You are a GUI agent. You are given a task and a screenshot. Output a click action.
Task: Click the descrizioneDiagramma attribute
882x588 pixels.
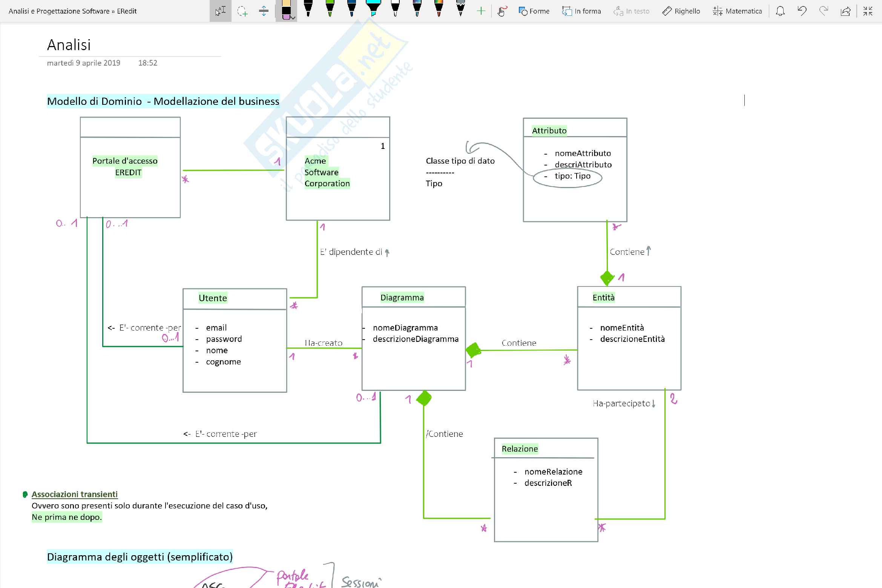416,339
